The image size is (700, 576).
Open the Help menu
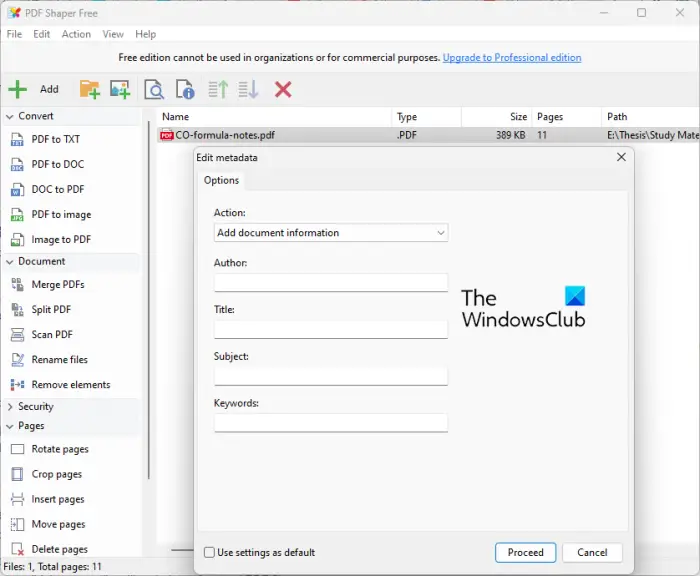pos(146,34)
